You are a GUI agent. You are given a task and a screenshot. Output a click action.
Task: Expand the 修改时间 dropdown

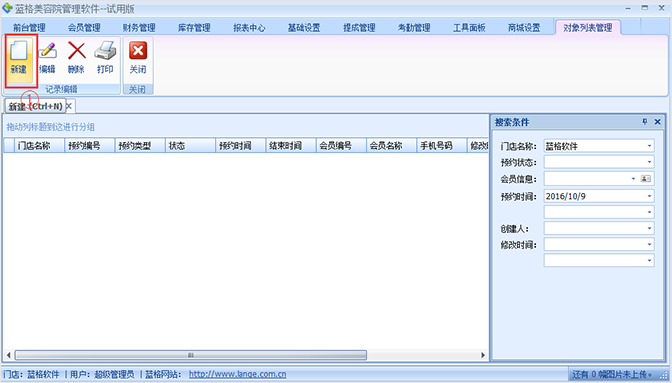coord(649,244)
